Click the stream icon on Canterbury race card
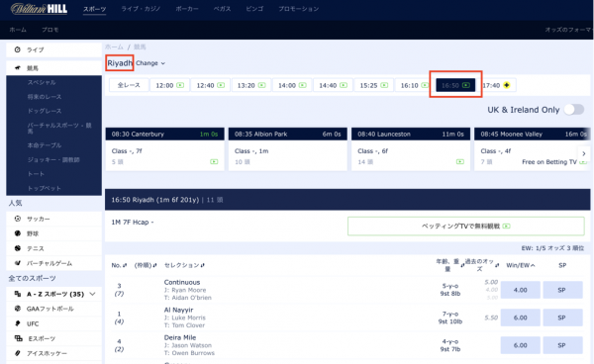The height and width of the screenshot is (364, 594). click(x=214, y=162)
